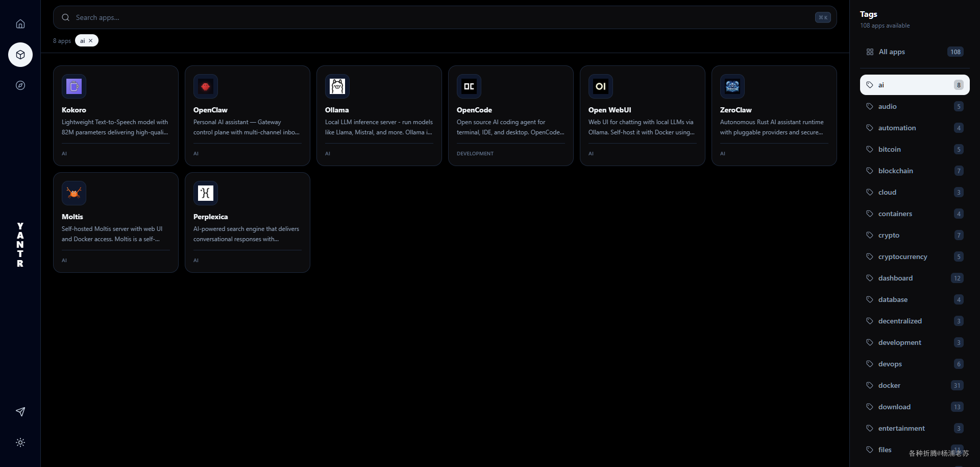
Task: Filter by the development tag
Action: pos(915,342)
